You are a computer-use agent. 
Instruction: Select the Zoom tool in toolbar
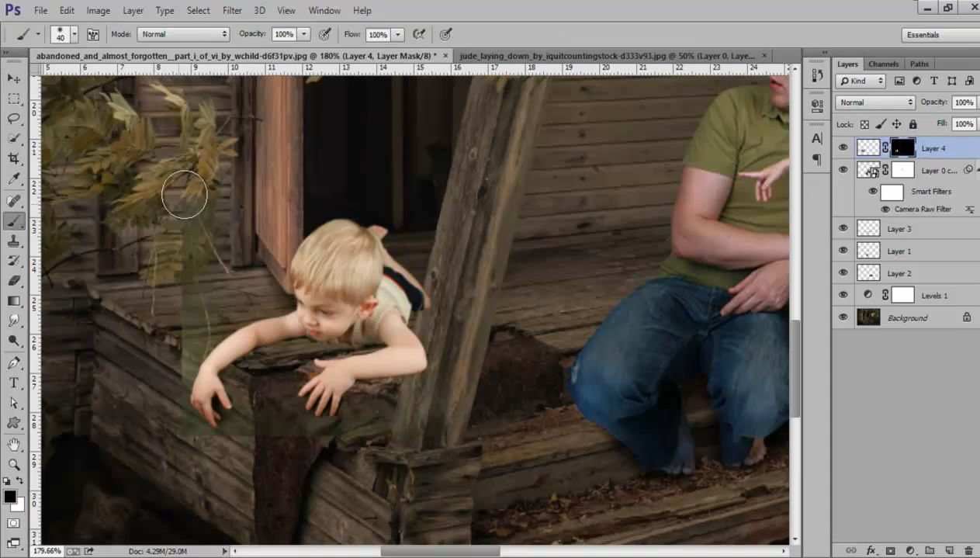pos(14,464)
